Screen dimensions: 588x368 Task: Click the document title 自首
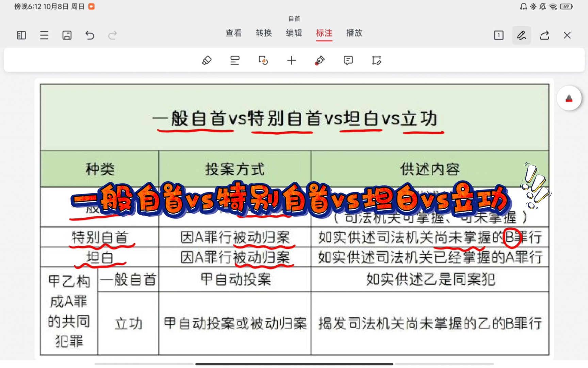(294, 19)
